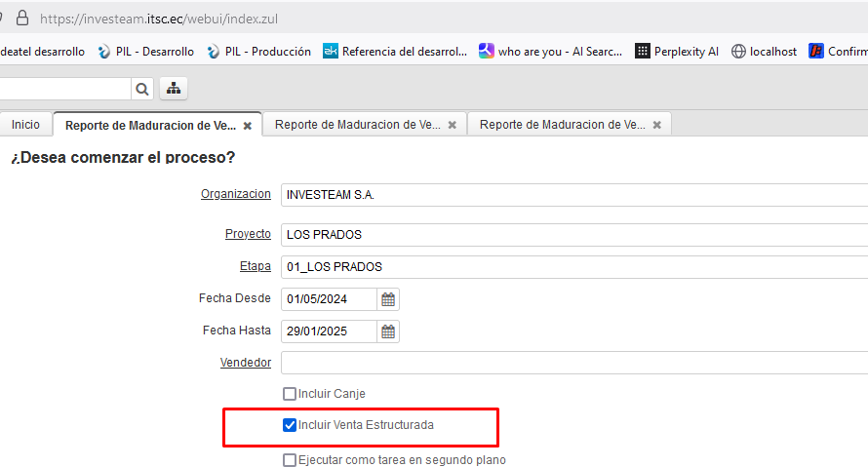Enable Ejecutar como tarea en segundo plano
The image size is (868, 467).
(x=290, y=460)
